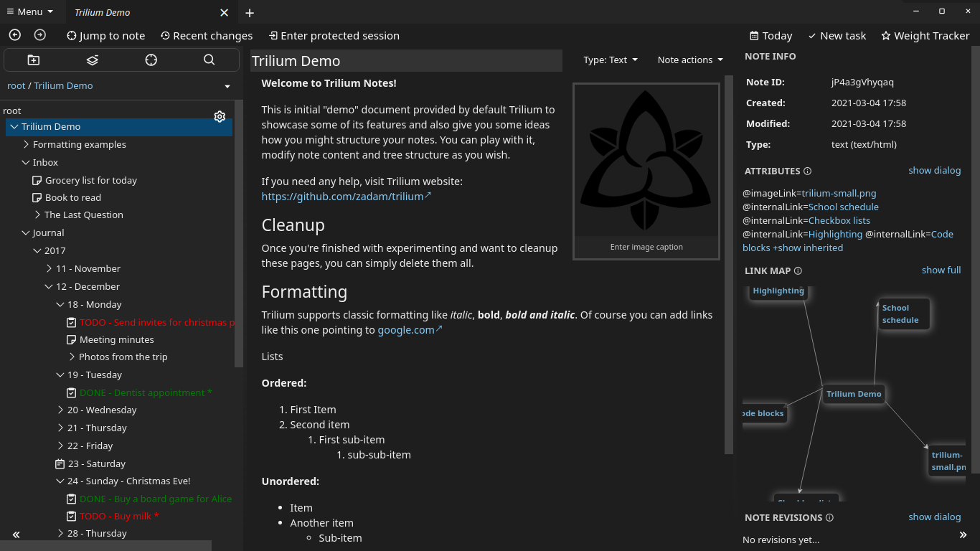Open the Checkbox lists attribute link
Viewport: 980px width, 551px height.
coord(839,220)
